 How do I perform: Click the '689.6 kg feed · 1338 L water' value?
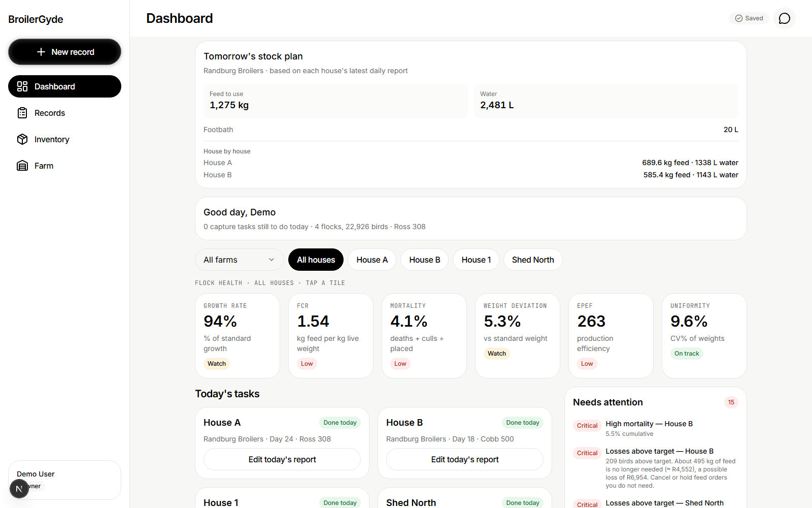[x=690, y=163]
